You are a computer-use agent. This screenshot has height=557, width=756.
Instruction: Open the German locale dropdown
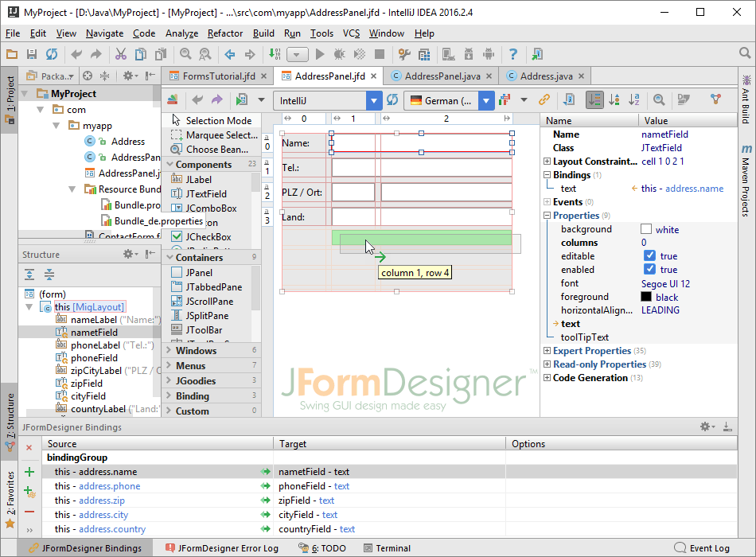pyautogui.click(x=486, y=101)
